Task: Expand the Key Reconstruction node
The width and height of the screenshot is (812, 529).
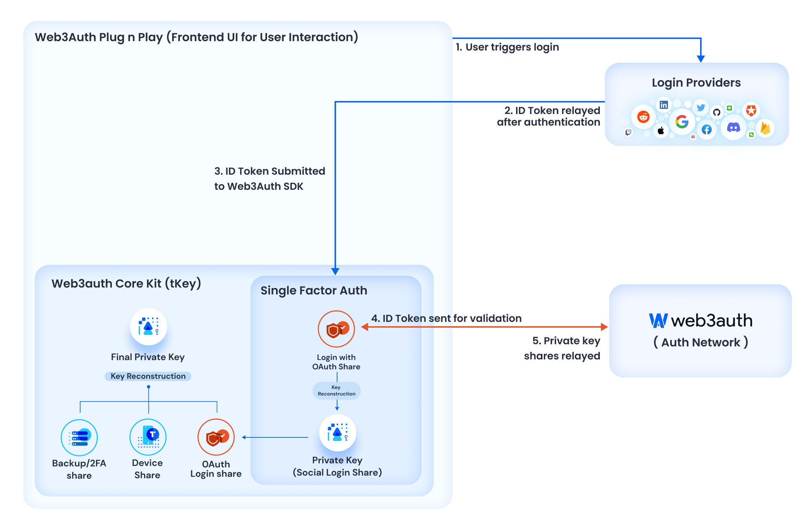Action: click(148, 376)
